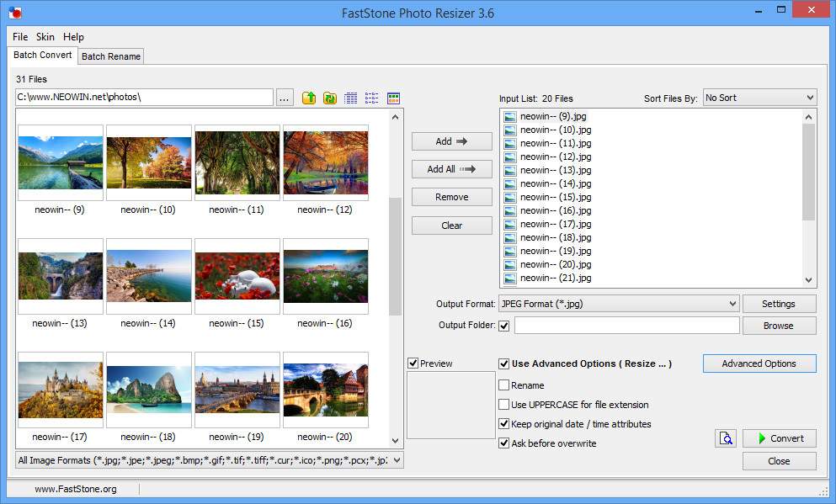Disable Keep original date / time attributes
Viewport: 836px width, 504px height.
pyautogui.click(x=504, y=424)
